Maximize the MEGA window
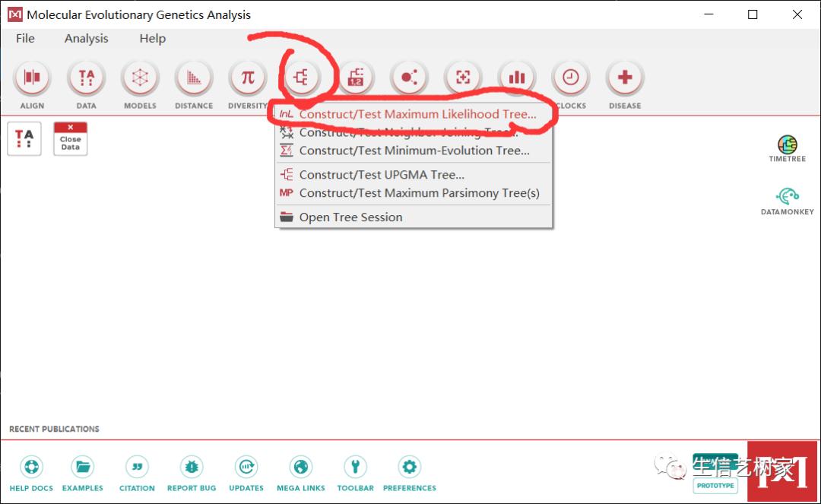Screen dimensions: 821x504 click(x=753, y=14)
